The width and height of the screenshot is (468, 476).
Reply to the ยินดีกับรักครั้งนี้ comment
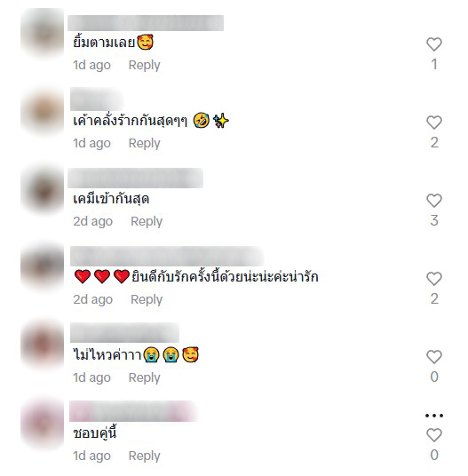pos(147,299)
